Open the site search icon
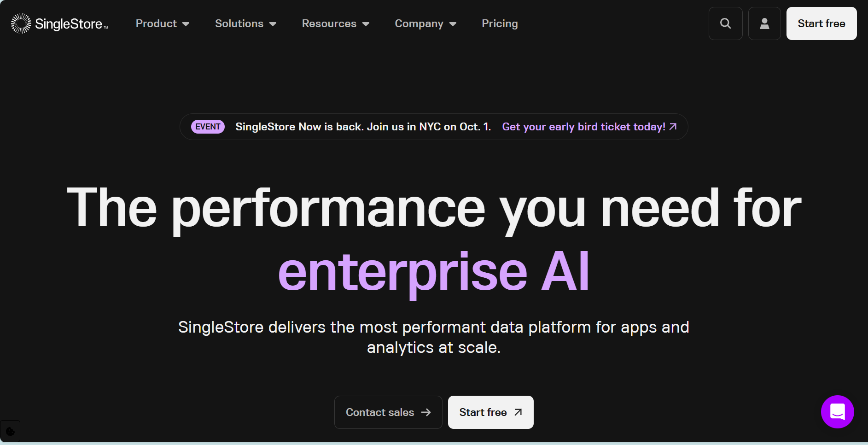This screenshot has width=868, height=445. pos(725,23)
